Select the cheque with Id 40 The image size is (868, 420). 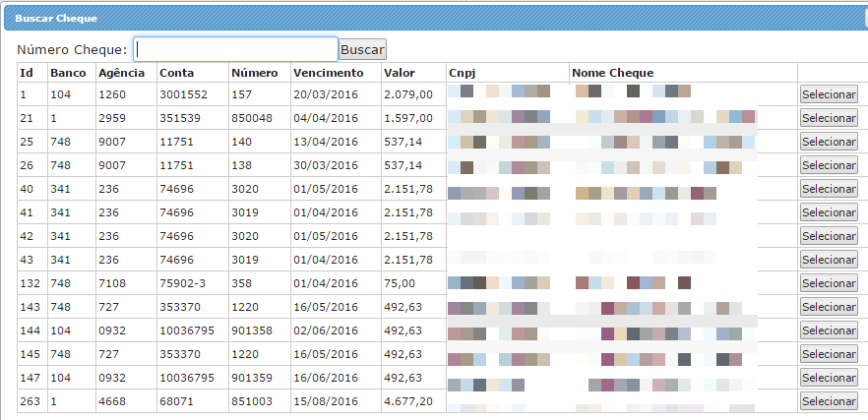(x=829, y=189)
